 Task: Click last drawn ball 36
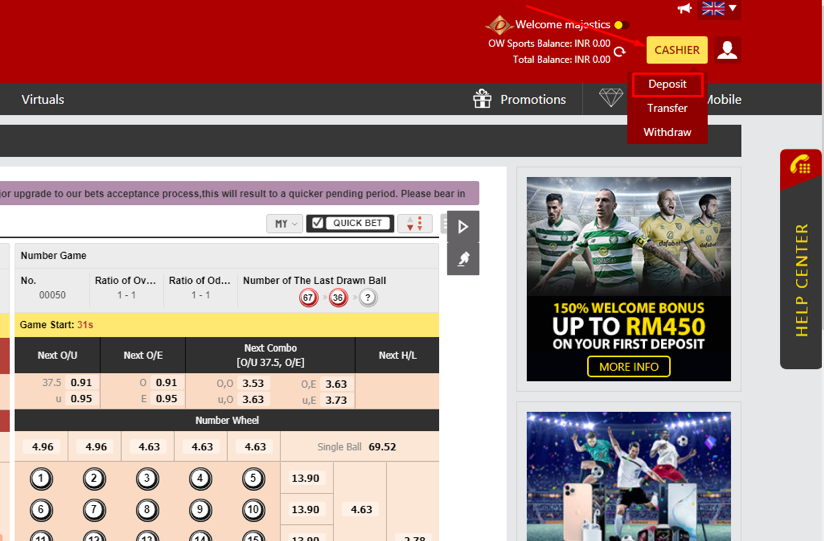[x=338, y=298]
